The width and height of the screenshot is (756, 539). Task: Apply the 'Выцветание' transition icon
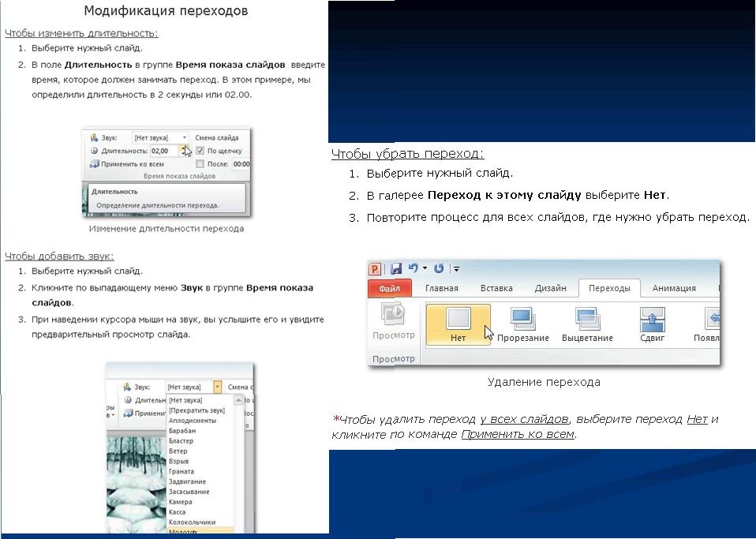pyautogui.click(x=587, y=324)
